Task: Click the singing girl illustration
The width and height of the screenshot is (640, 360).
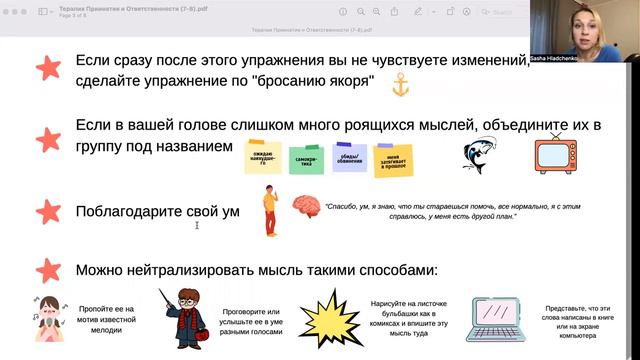Action: coord(50,319)
